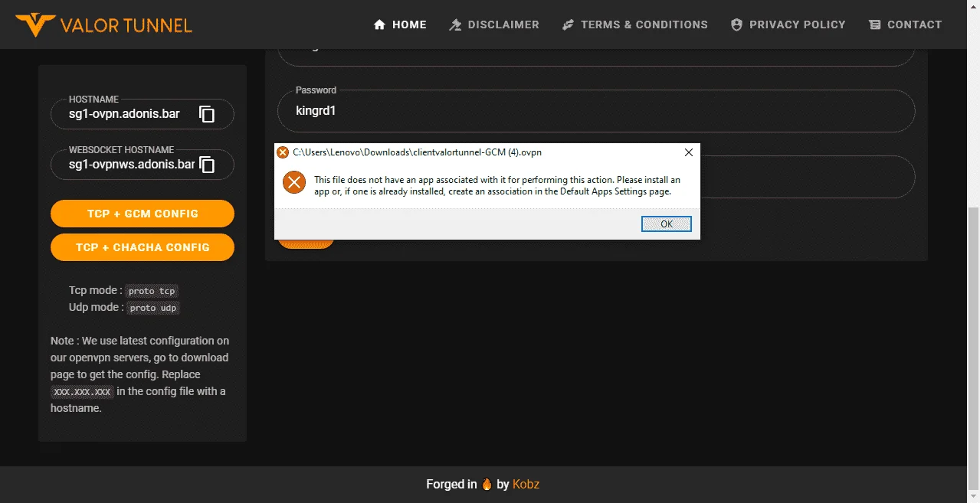Viewport: 980px width, 503px height.
Task: Click the Valor Tunnel logo
Action: point(103,25)
